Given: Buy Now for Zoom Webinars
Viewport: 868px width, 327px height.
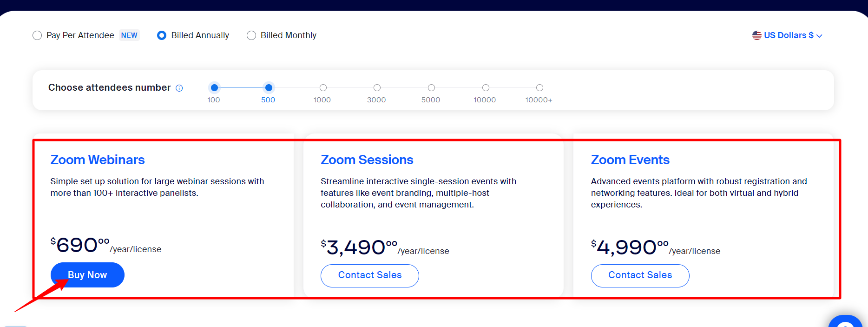Looking at the screenshot, I should pos(87,275).
